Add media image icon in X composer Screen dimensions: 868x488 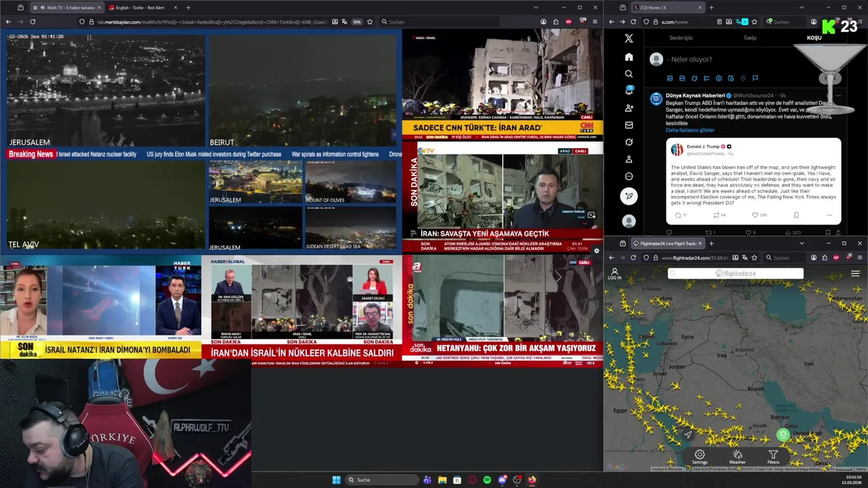point(670,79)
